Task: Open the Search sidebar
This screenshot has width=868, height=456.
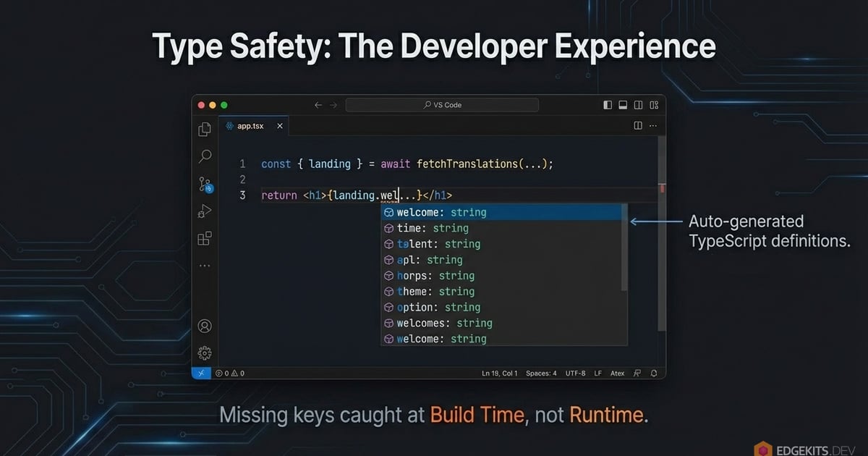Action: [204, 156]
